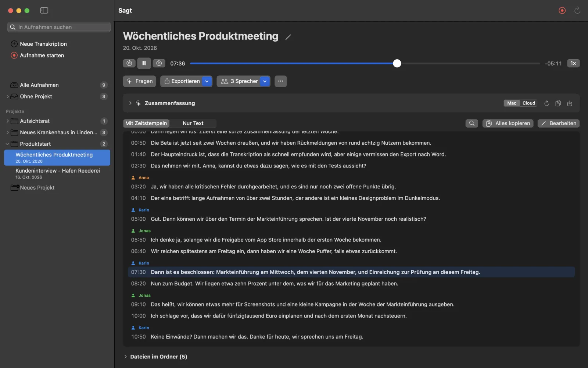Open the 3 Sprecher dropdown arrow
The height and width of the screenshot is (368, 588).
tap(265, 81)
